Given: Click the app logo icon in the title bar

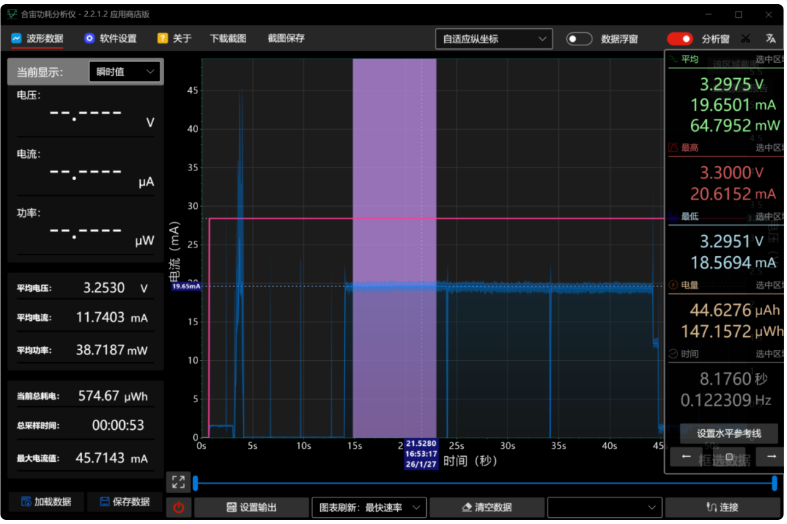Looking at the screenshot, I should click(x=12, y=14).
